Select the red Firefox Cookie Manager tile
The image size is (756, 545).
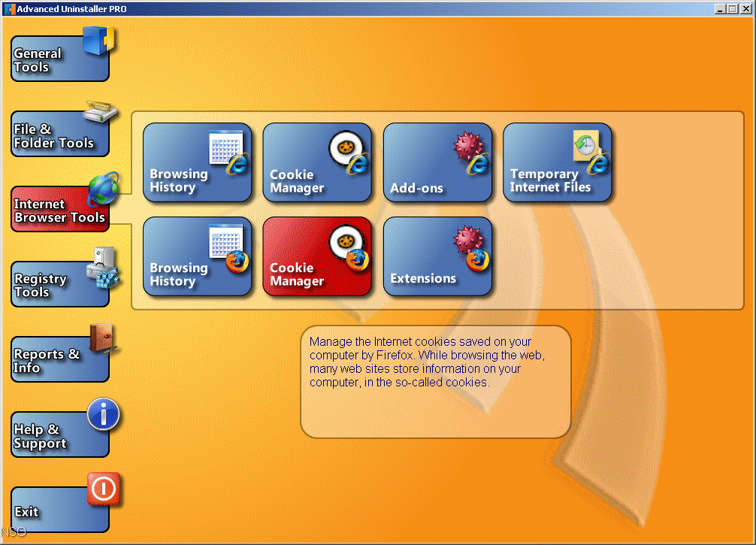click(317, 256)
